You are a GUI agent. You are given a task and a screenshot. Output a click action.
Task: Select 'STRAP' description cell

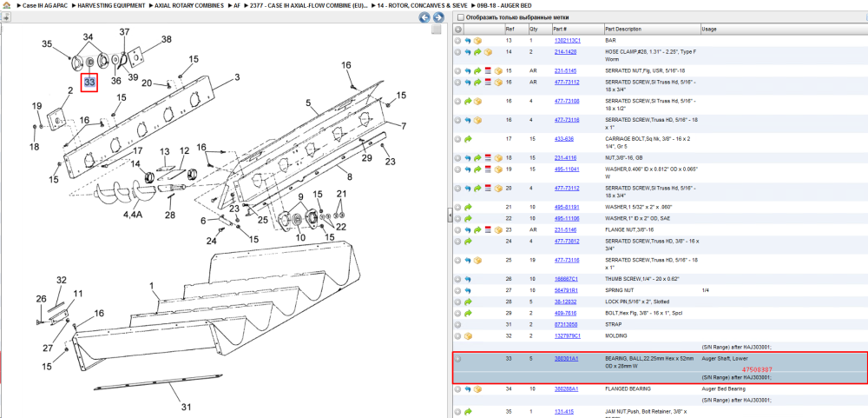pos(613,324)
